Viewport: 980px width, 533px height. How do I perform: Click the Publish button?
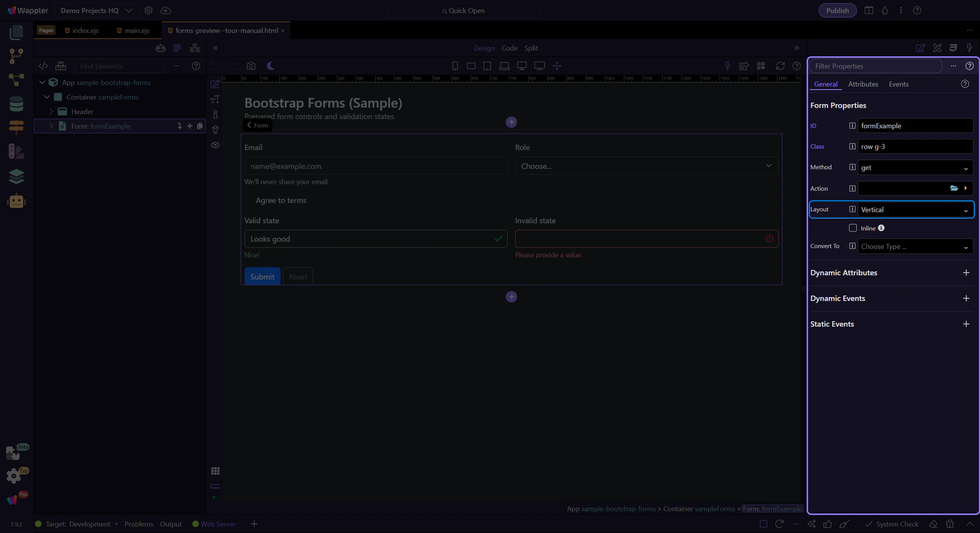click(837, 10)
